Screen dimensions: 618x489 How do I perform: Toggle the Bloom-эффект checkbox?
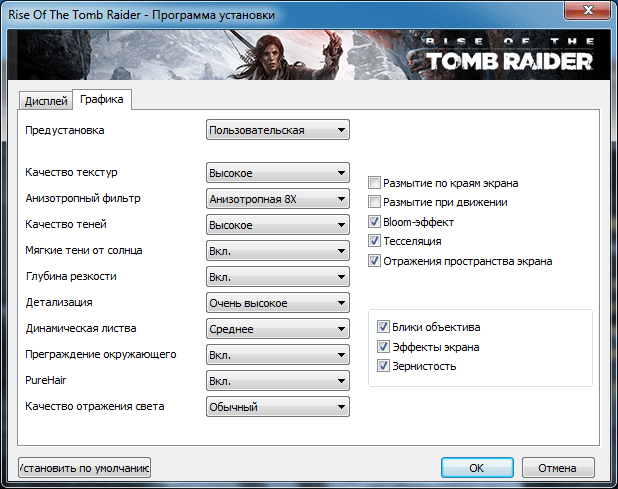coord(374,221)
